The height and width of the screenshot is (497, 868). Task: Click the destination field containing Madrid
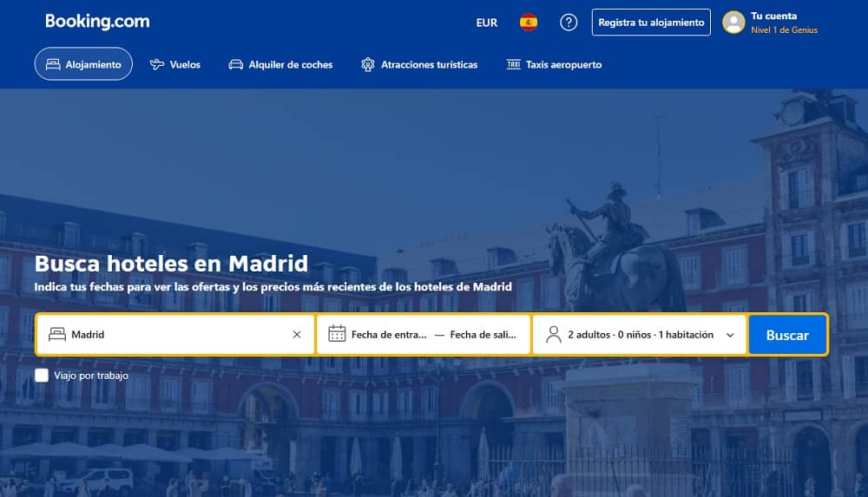point(175,334)
